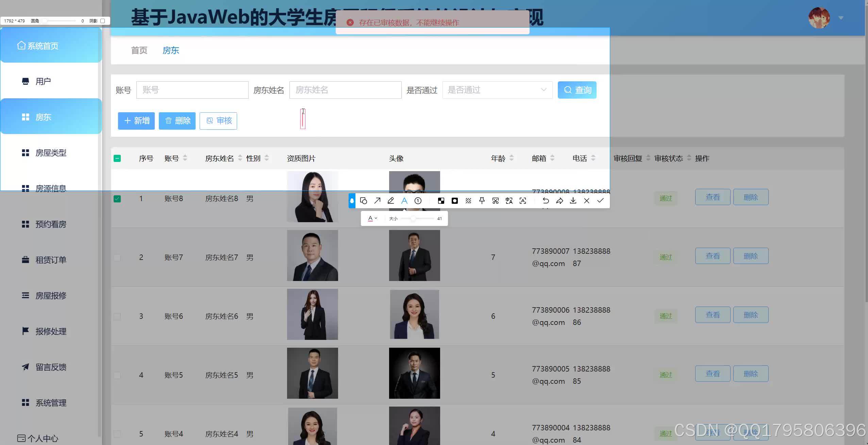The height and width of the screenshot is (445, 868).
Task: Select the numbered marker tool
Action: pyautogui.click(x=418, y=201)
